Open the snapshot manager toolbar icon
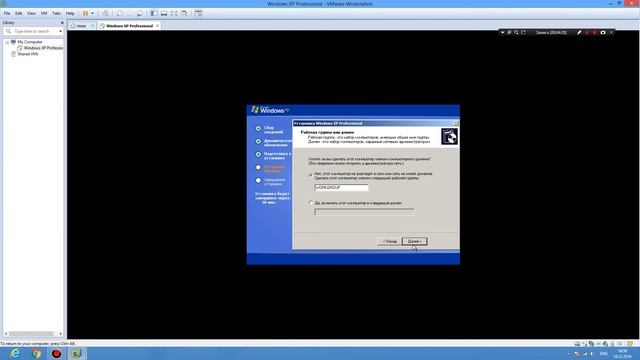This screenshot has width=640, height=360. [140, 13]
